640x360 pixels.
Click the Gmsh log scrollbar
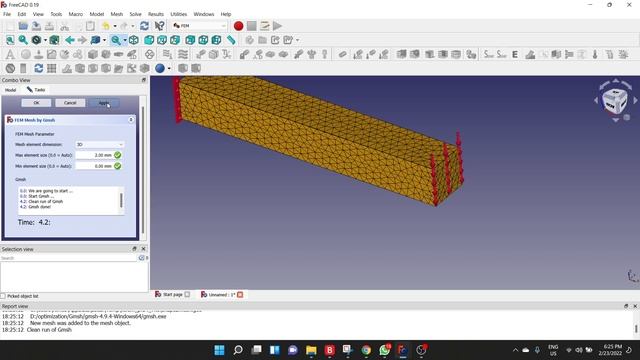pyautogui.click(x=121, y=200)
